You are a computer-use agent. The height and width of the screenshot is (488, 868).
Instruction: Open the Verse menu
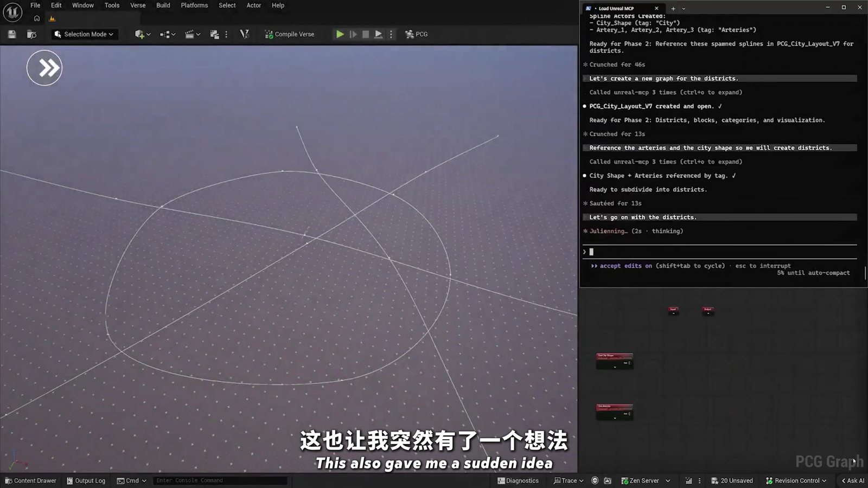click(x=138, y=5)
